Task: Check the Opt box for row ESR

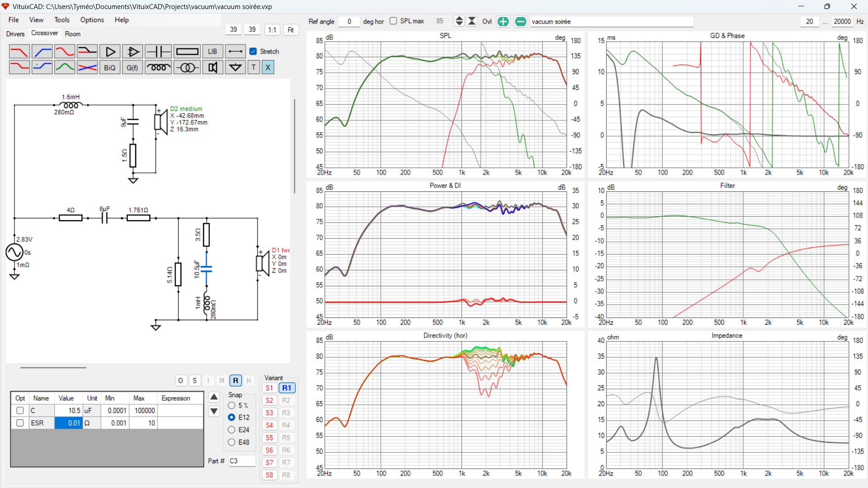Action: click(20, 423)
